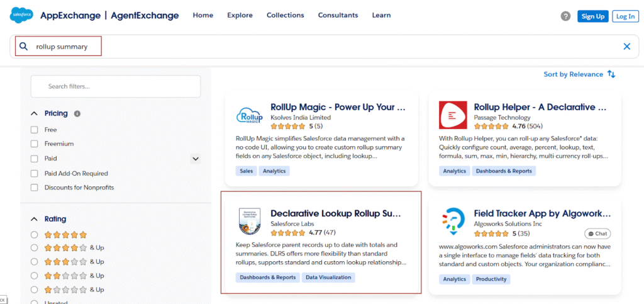The height and width of the screenshot is (304, 644).
Task: Click the AgentExchange title link
Action: point(145,16)
